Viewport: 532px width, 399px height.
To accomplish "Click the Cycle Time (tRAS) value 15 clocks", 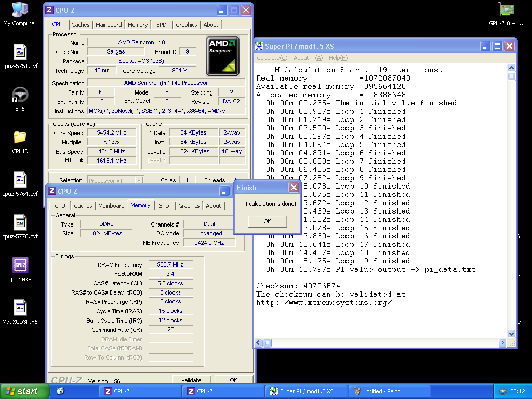I will (170, 311).
